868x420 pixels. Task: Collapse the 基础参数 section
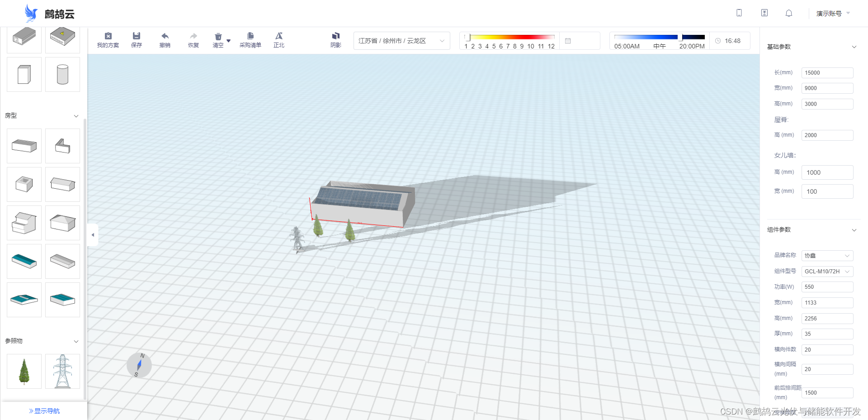[x=854, y=47]
